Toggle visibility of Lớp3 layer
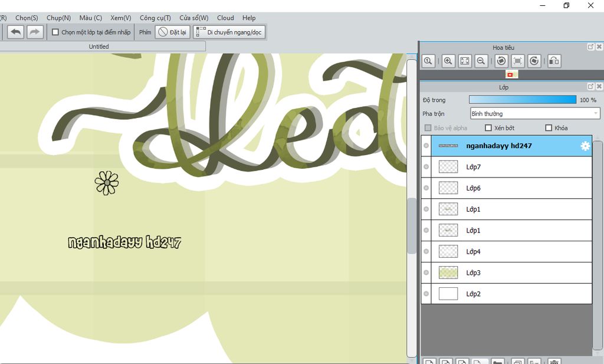The image size is (604, 364). pos(426,273)
